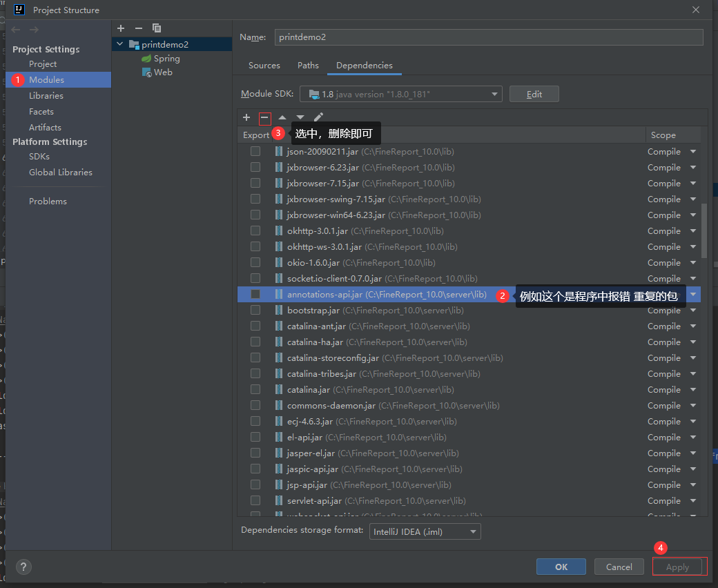Check Export box for jxbrowser-7.15.jar
Viewport: 718px width, 588px height.
pos(255,183)
